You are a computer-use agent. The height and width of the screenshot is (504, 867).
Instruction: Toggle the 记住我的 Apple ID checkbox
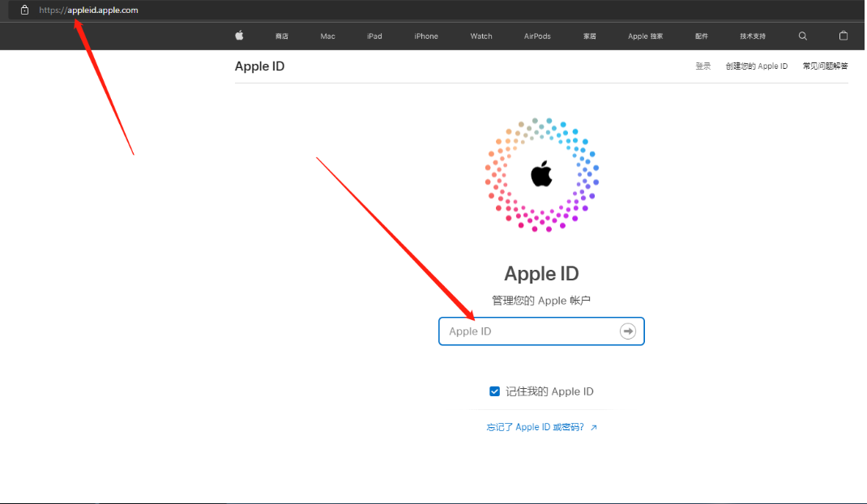point(494,391)
